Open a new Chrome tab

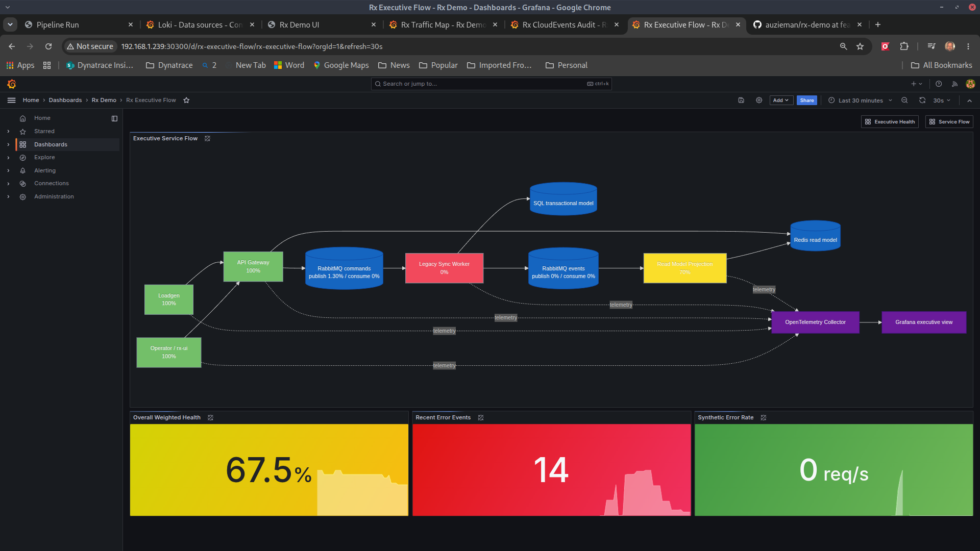[x=877, y=24]
